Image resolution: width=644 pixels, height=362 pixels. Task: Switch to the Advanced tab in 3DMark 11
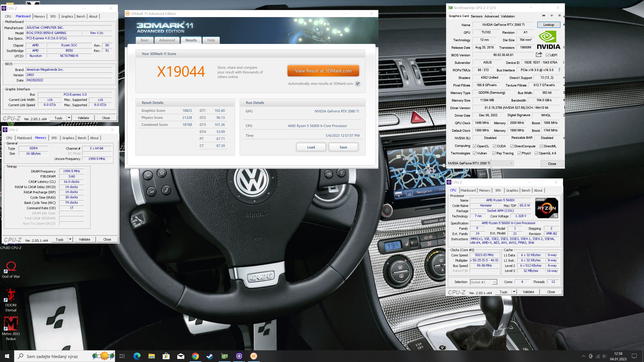[x=167, y=40]
